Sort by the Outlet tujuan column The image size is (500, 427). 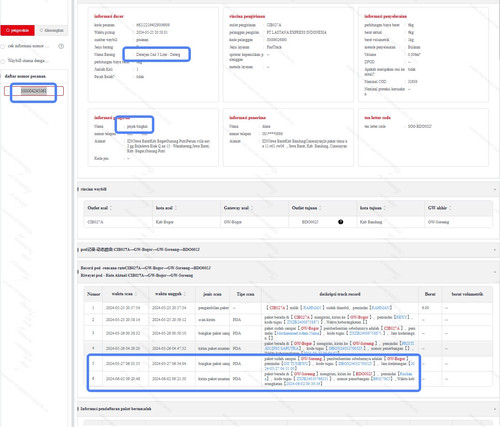point(320,208)
